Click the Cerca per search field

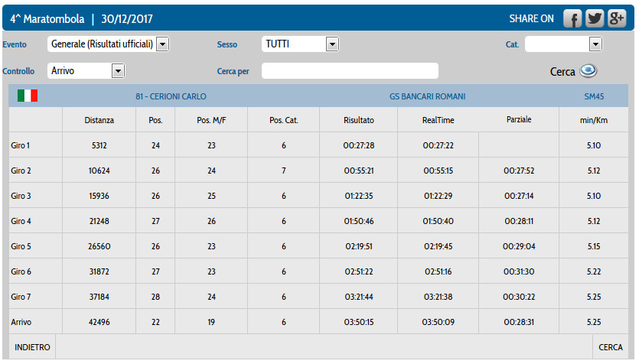pos(350,71)
